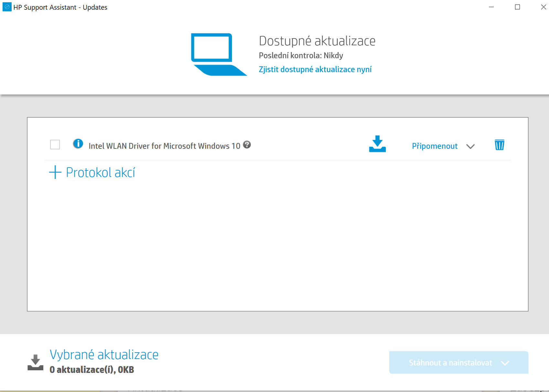Click the HP Support Assistant logo in title bar

coord(6,7)
